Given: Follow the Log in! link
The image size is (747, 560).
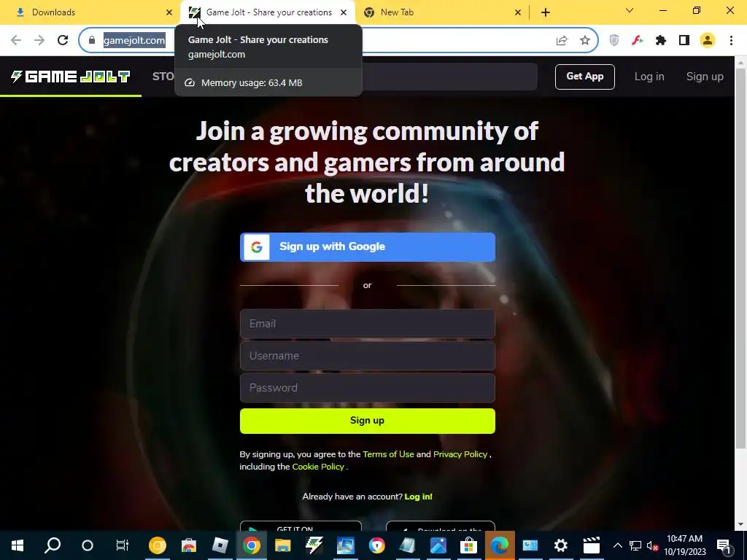Looking at the screenshot, I should click(x=418, y=497).
